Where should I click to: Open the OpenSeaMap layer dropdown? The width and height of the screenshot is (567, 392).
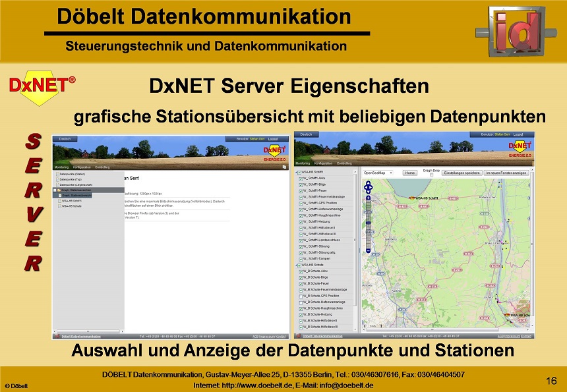pyautogui.click(x=378, y=173)
